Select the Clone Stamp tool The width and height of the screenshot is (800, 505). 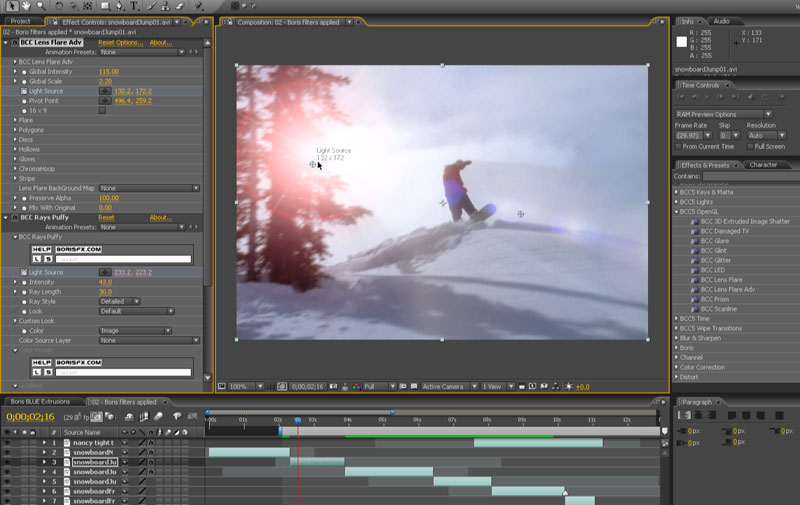pos(165,6)
